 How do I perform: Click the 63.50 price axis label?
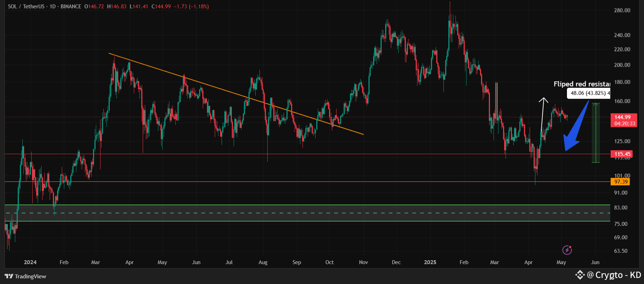tap(621, 251)
